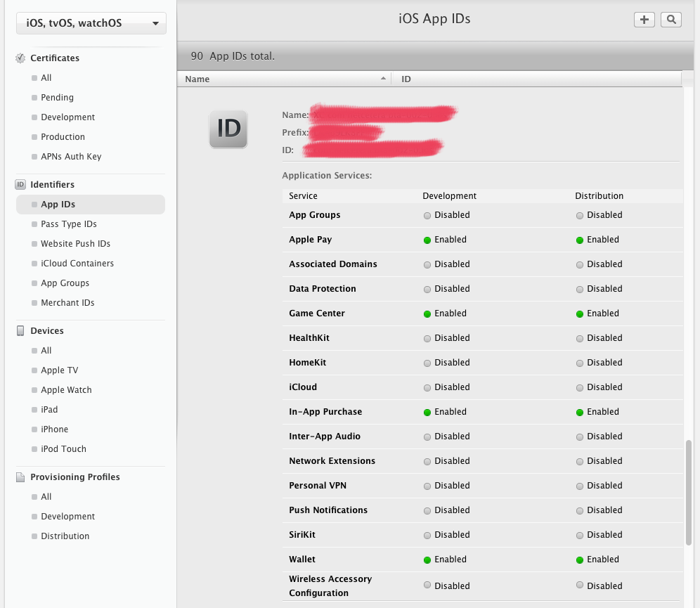Click the large ID app icon

[228, 129]
